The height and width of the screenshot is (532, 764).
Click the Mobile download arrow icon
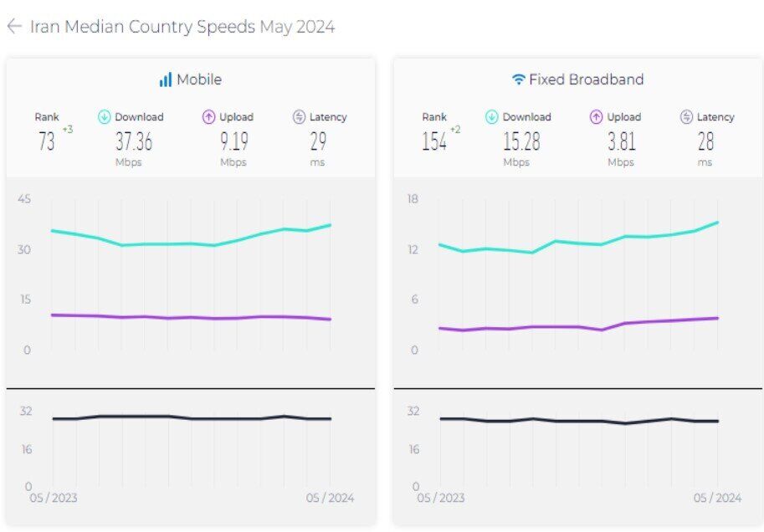[x=105, y=117]
